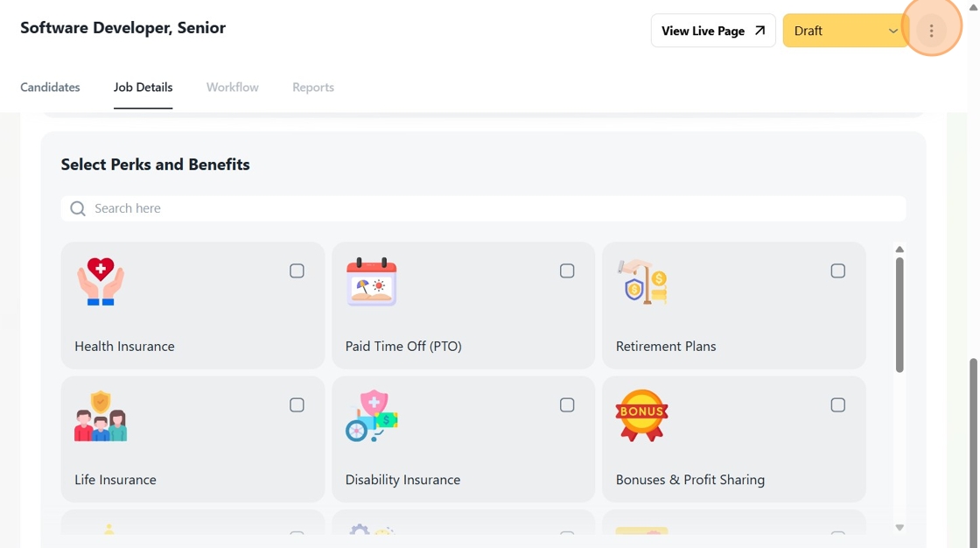Select the Life Insurance checkbox

(x=297, y=405)
